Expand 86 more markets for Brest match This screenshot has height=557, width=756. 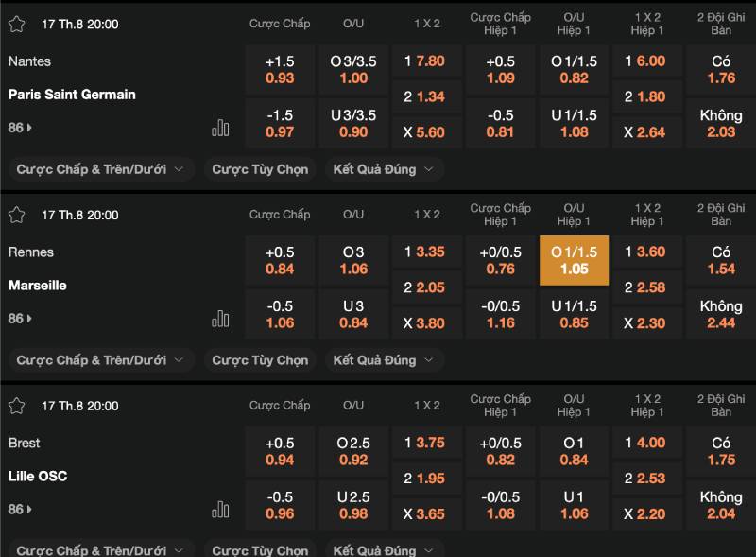[19, 510]
